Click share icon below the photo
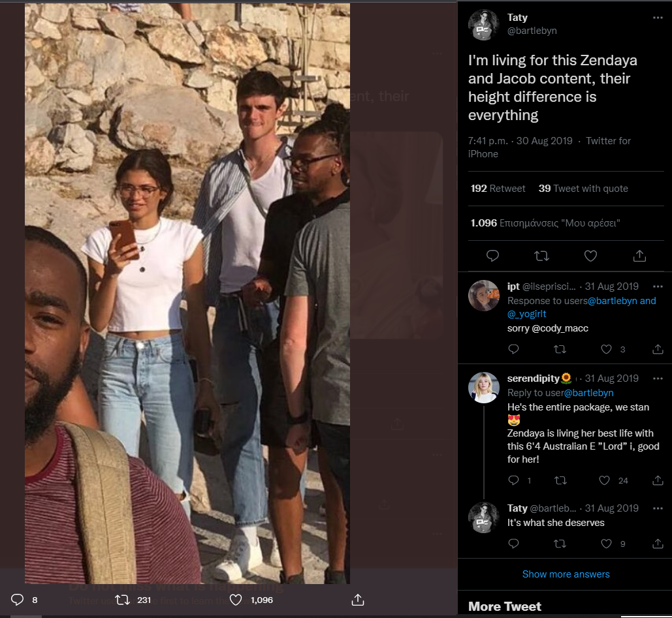Viewport: 672px width, 618px height. click(x=357, y=600)
